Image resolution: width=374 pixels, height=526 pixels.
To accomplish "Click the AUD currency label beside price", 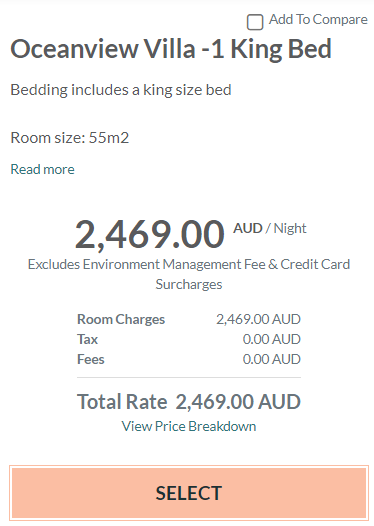I will (x=248, y=228).
